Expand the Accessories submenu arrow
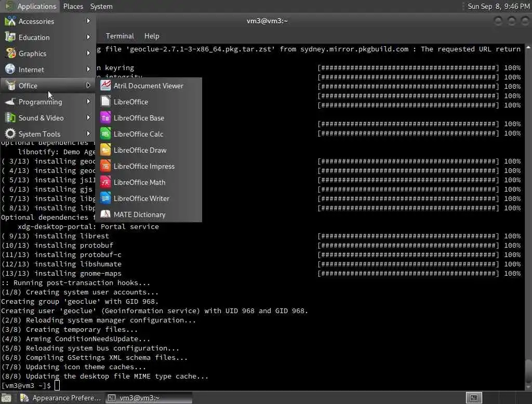The image size is (532, 404). coord(88,21)
